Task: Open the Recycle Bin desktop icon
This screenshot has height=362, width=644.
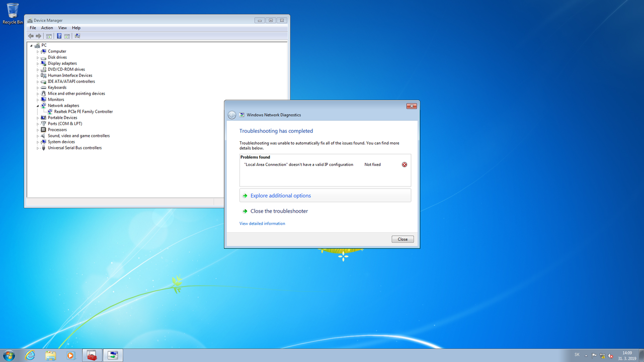Action: 13,14
